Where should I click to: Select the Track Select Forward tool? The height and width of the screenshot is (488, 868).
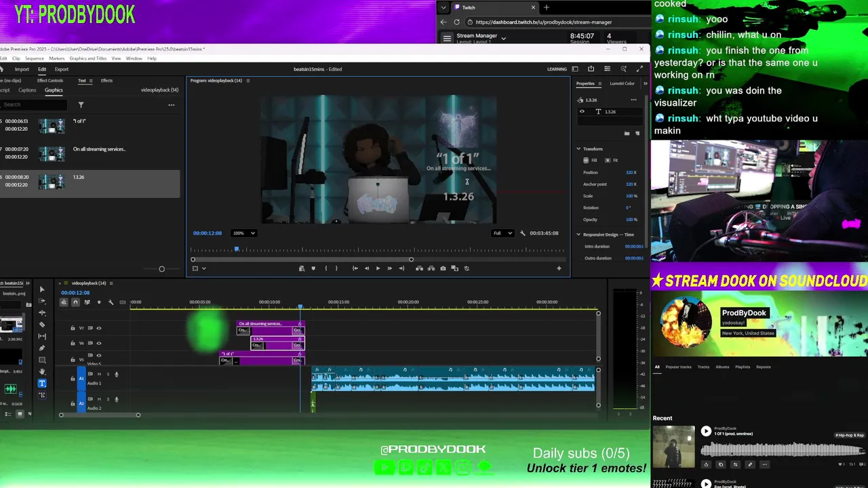click(42, 301)
